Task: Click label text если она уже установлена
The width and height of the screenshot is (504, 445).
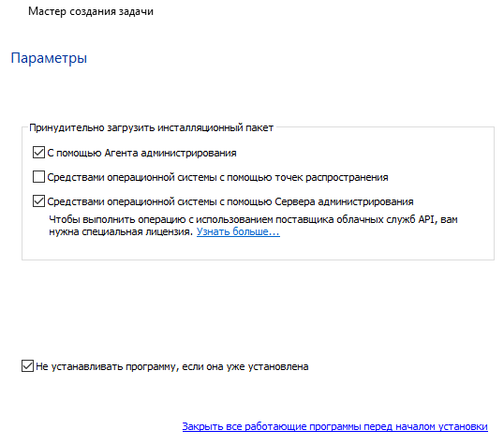Action: coord(245,366)
